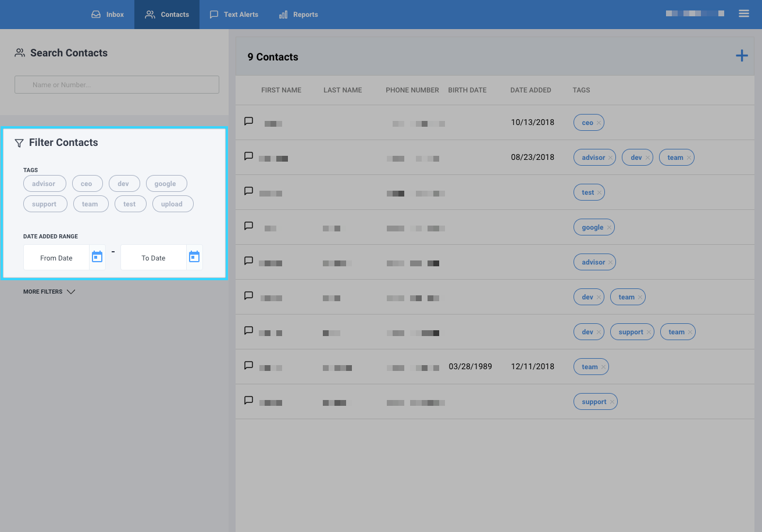Remove the google tag via its x
Viewport: 762px width, 532px height.
coord(609,228)
